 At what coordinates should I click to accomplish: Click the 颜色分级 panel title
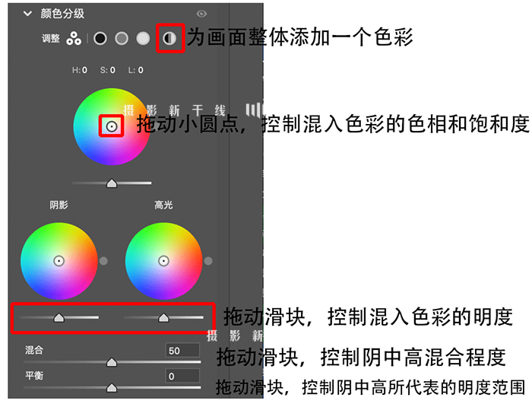coord(62,14)
